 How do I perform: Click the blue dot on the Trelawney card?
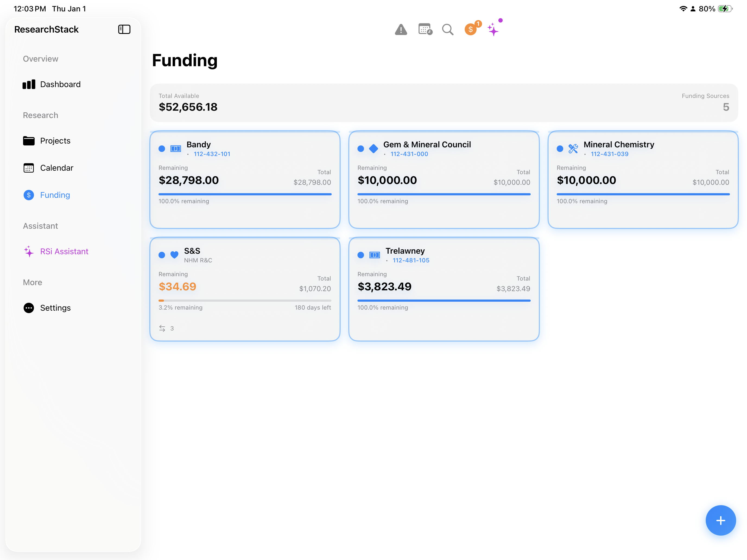coord(360,255)
